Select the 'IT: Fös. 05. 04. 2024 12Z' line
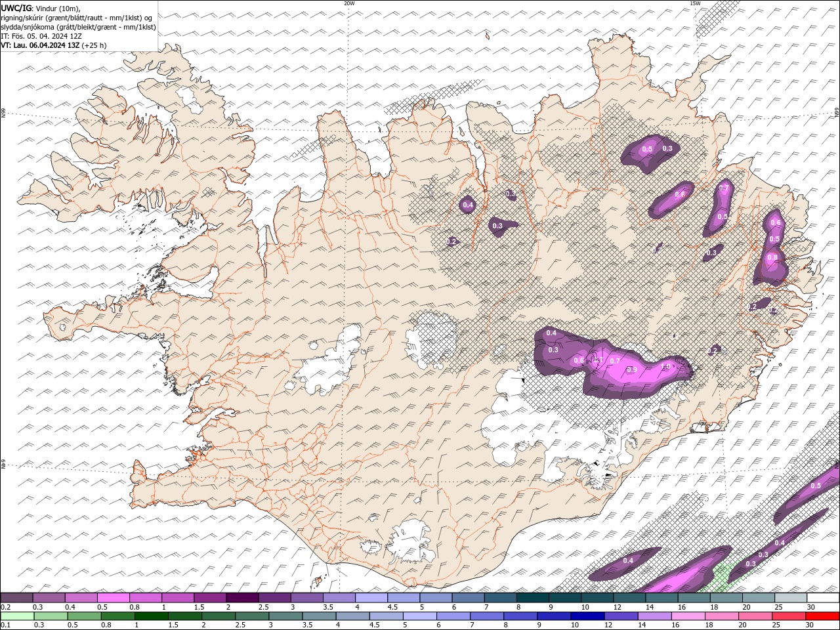 point(41,36)
